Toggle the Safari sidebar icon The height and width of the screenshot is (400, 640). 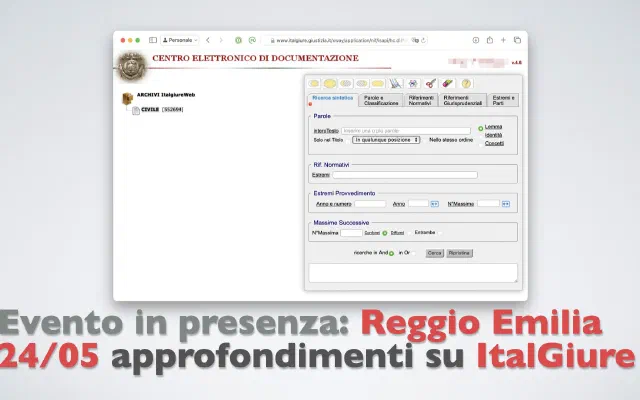pos(153,40)
